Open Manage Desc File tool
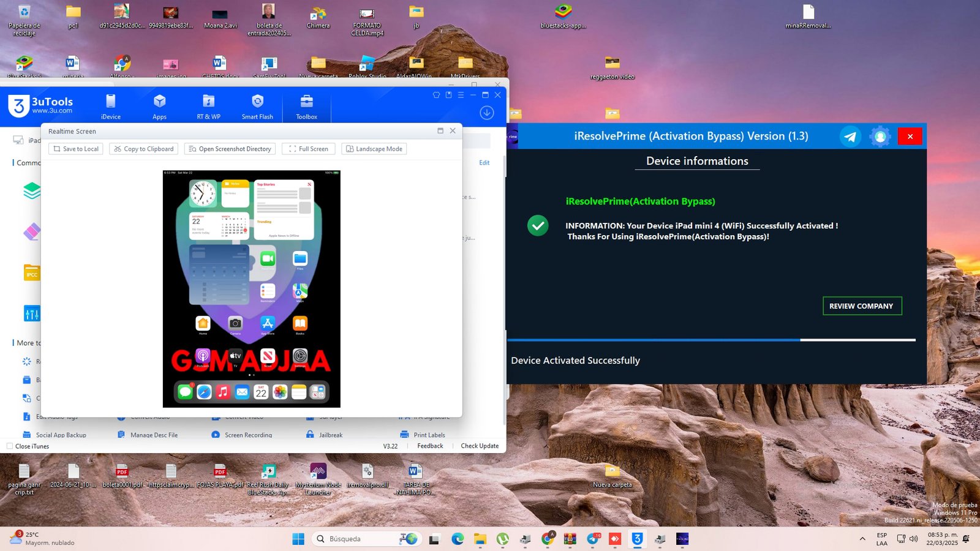980x551 pixels. (x=148, y=435)
